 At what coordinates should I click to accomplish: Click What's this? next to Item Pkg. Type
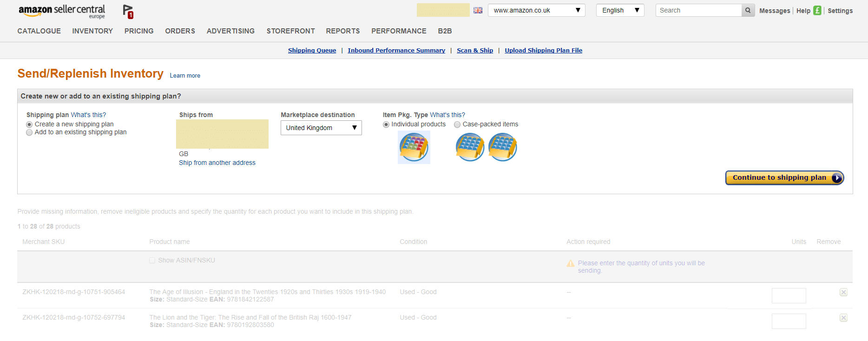click(447, 115)
